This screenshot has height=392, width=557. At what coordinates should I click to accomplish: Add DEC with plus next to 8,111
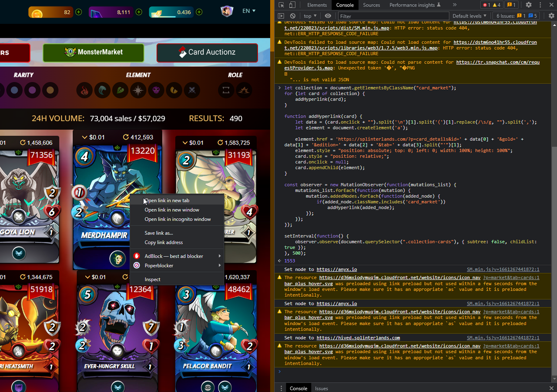pyautogui.click(x=138, y=12)
